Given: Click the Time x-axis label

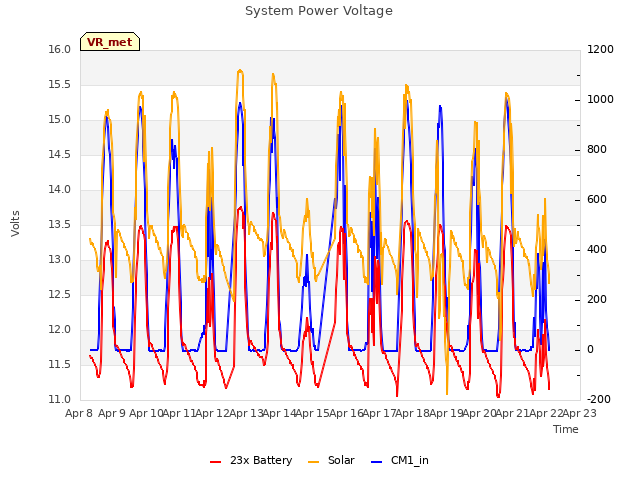Looking at the screenshot, I should coord(566,429).
